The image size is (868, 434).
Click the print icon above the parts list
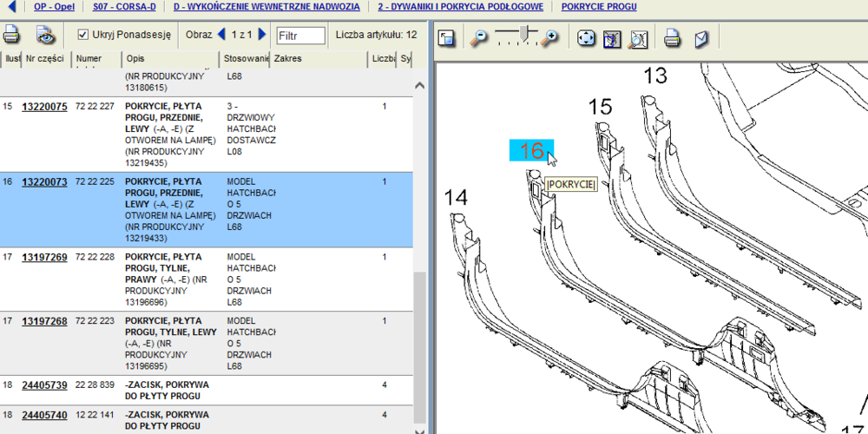[11, 36]
